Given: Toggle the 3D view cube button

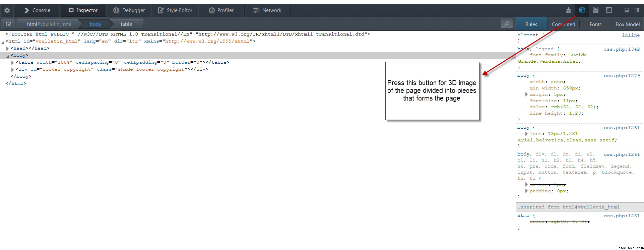Looking at the screenshot, I should click(582, 10).
